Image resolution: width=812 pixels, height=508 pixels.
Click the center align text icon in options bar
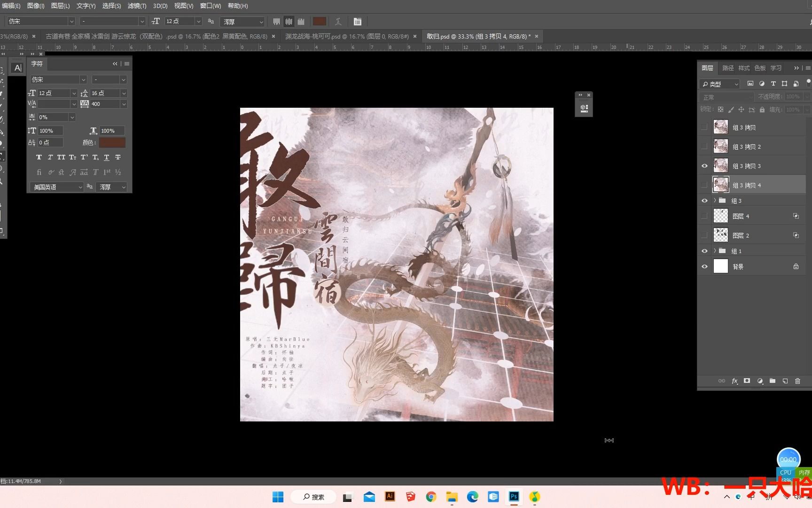click(289, 22)
